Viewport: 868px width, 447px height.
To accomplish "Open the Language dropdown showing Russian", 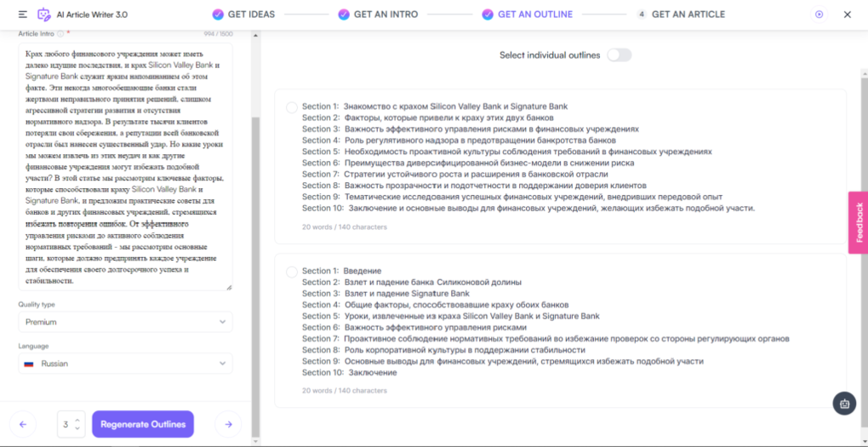I will [125, 364].
